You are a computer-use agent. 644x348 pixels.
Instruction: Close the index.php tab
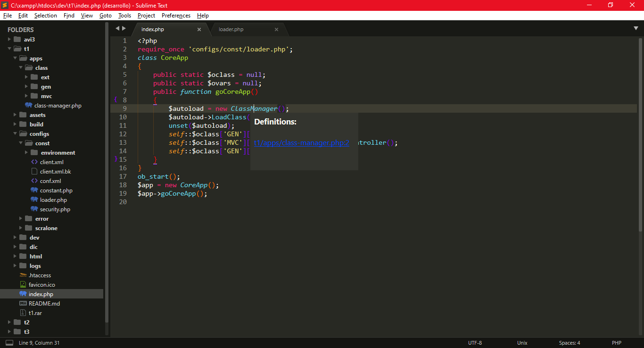click(199, 29)
